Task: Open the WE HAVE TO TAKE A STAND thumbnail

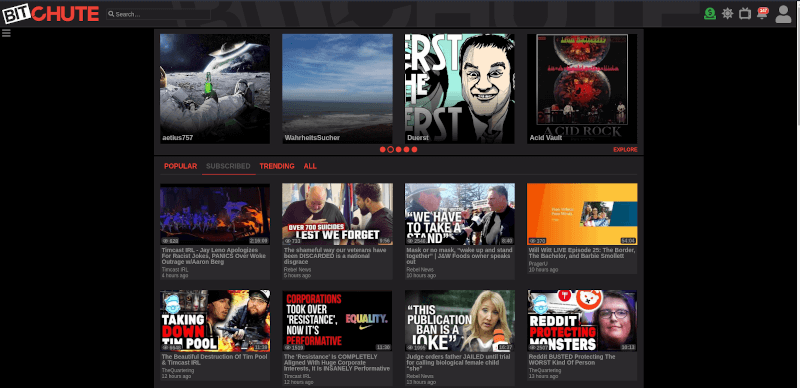Action: click(460, 214)
